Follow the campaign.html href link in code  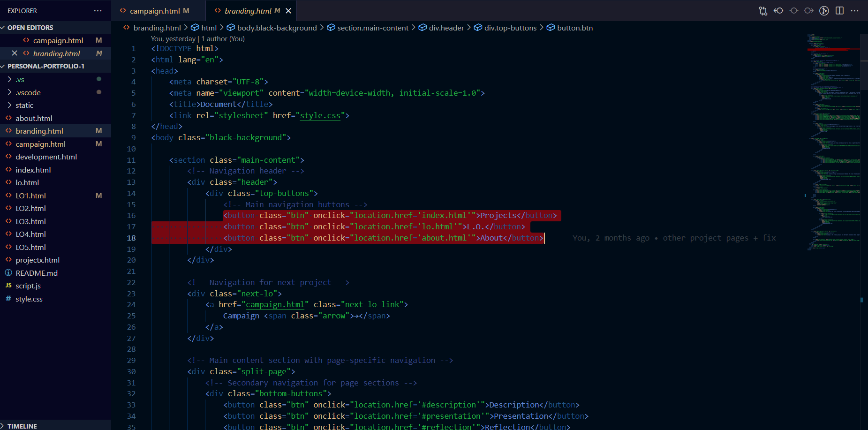pos(275,304)
